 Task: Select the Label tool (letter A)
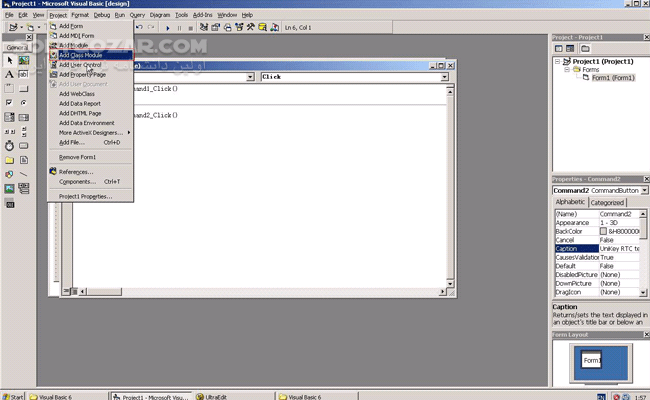coord(10,74)
